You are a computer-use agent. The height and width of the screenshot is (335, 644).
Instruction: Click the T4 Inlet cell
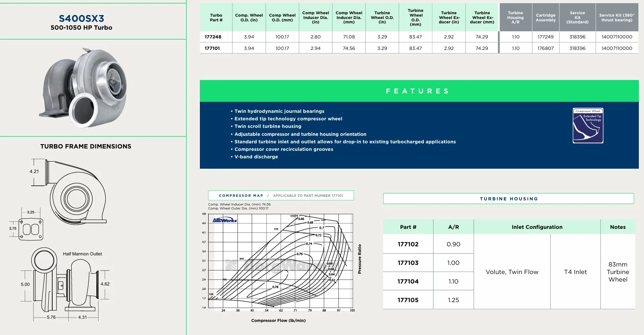tap(576, 272)
